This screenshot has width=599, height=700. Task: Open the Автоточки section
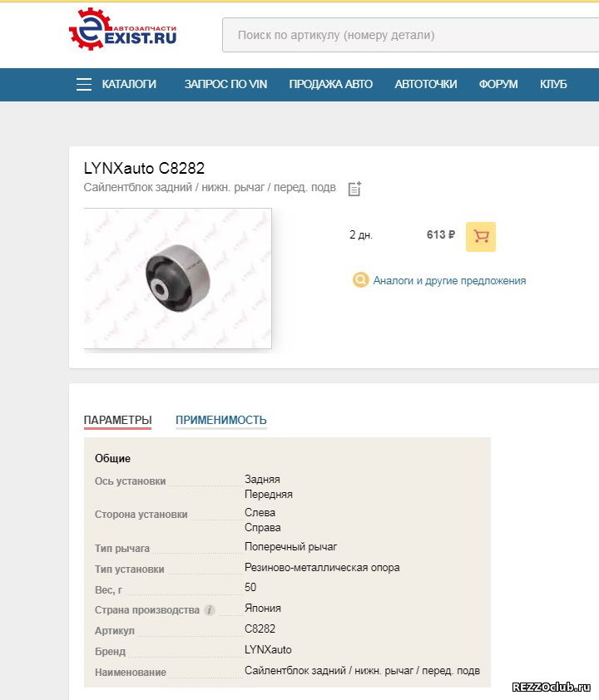pyautogui.click(x=426, y=84)
